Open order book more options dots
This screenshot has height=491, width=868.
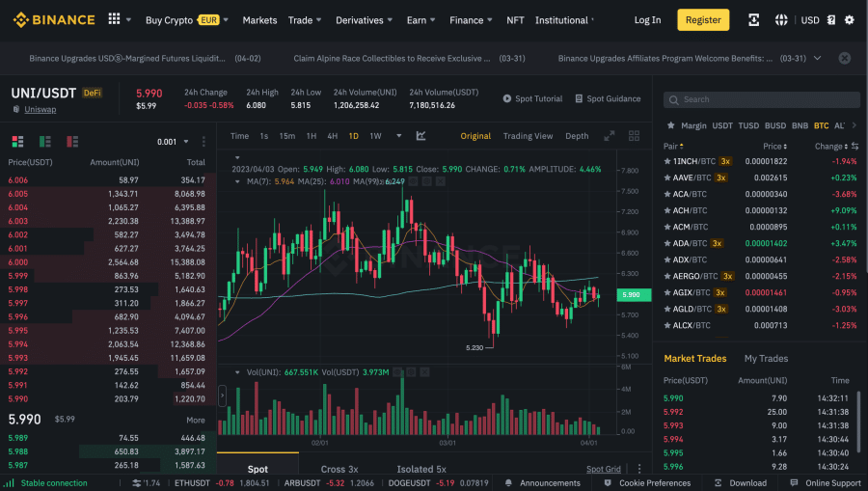203,142
